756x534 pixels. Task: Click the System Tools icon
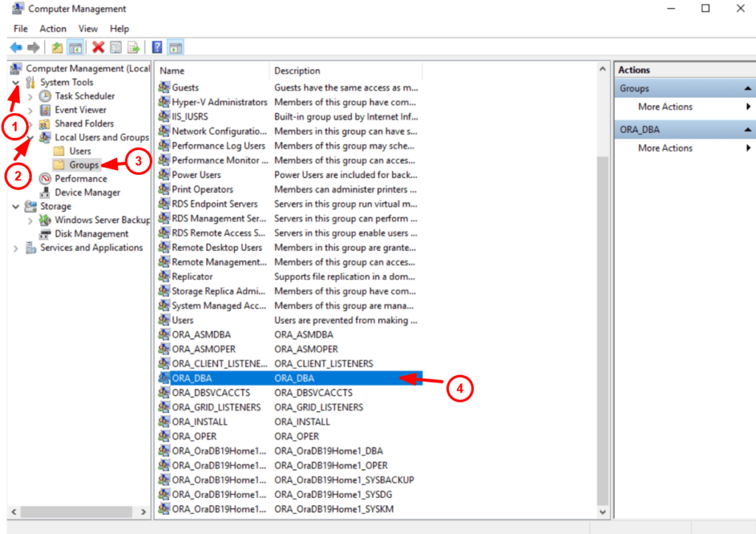point(31,83)
